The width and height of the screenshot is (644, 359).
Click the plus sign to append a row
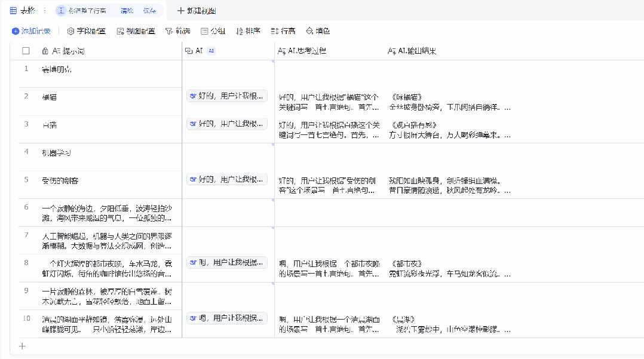22,345
